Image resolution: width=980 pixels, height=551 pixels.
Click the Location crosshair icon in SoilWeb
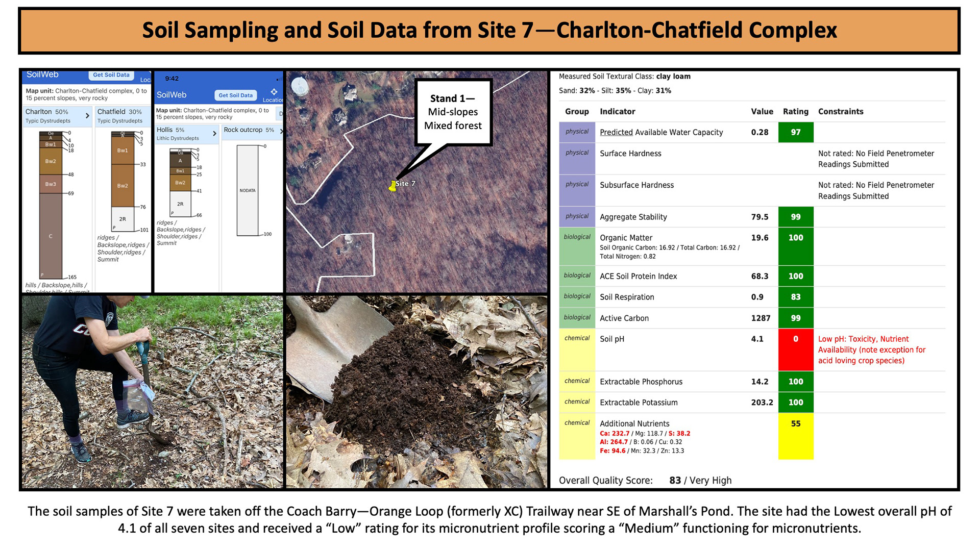[274, 92]
